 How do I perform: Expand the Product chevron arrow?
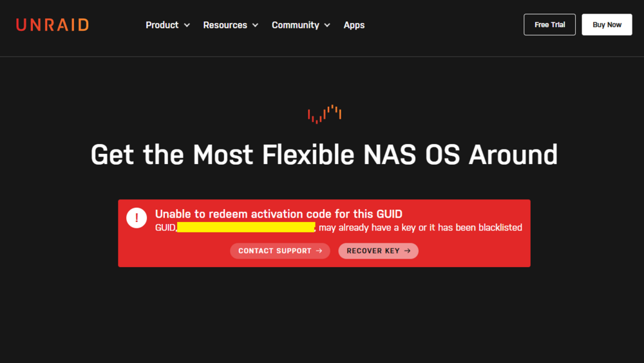point(187,26)
